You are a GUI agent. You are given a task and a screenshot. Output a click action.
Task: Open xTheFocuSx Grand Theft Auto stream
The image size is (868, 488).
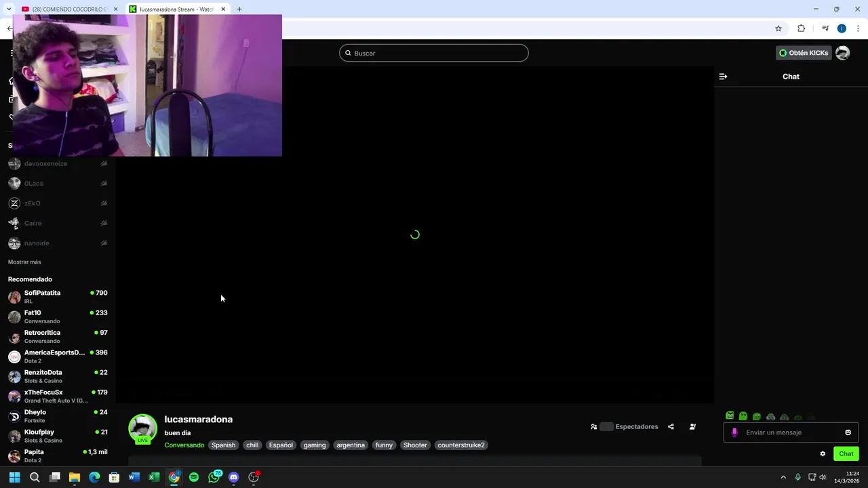tap(58, 396)
